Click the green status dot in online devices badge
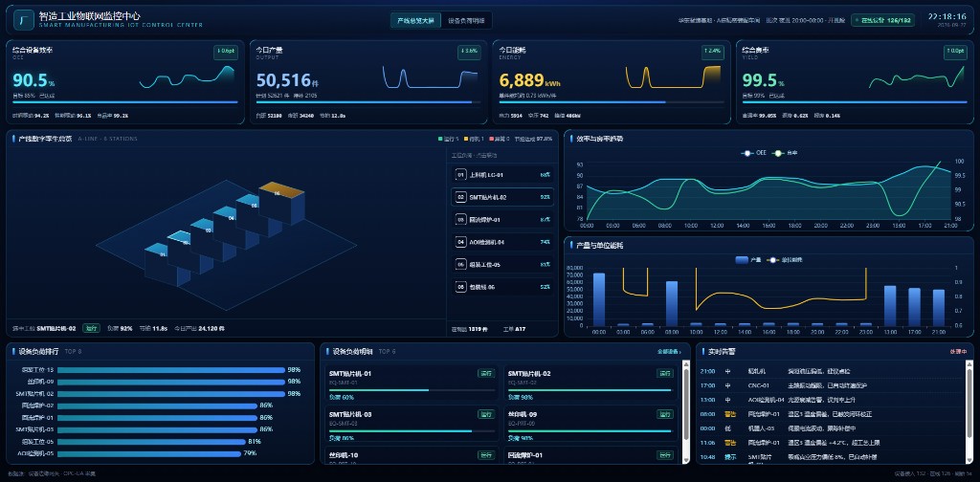This screenshot has width=980, height=482. click(x=857, y=21)
